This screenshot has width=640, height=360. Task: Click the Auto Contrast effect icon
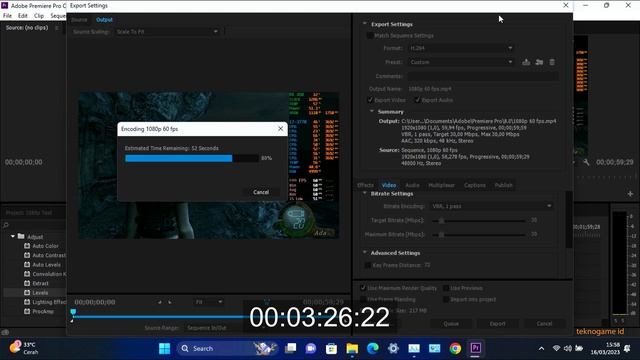(27, 255)
